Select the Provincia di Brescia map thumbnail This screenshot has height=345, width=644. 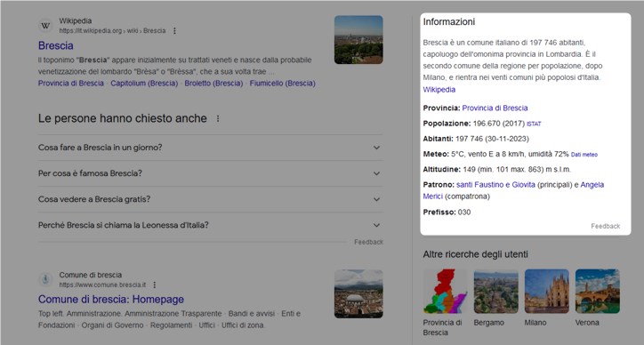pyautogui.click(x=446, y=291)
